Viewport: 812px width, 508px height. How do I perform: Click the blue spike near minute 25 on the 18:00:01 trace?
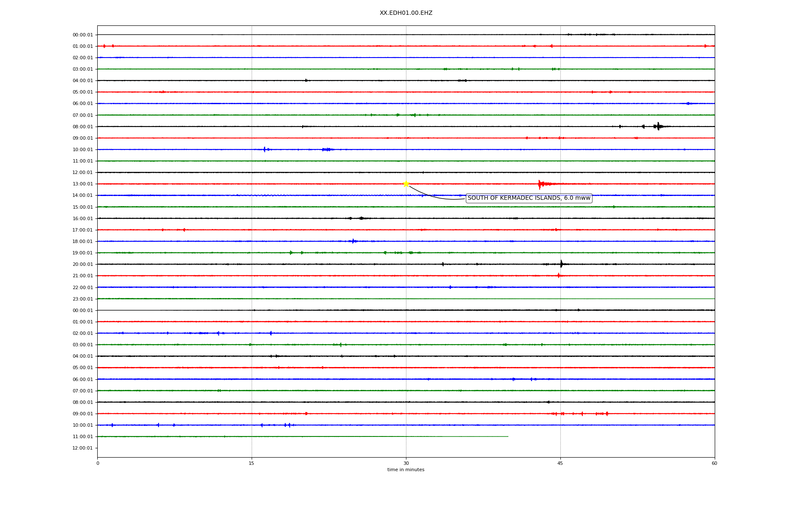353,241
